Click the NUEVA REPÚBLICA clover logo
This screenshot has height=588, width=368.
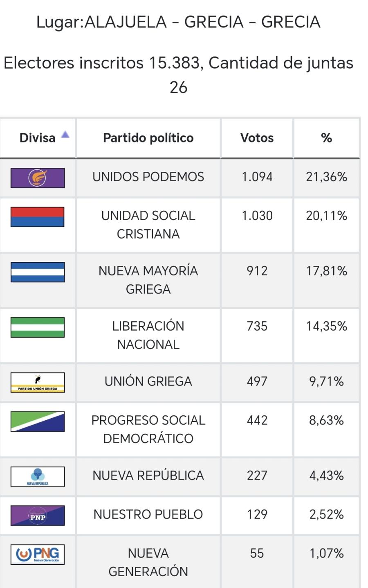(38, 476)
